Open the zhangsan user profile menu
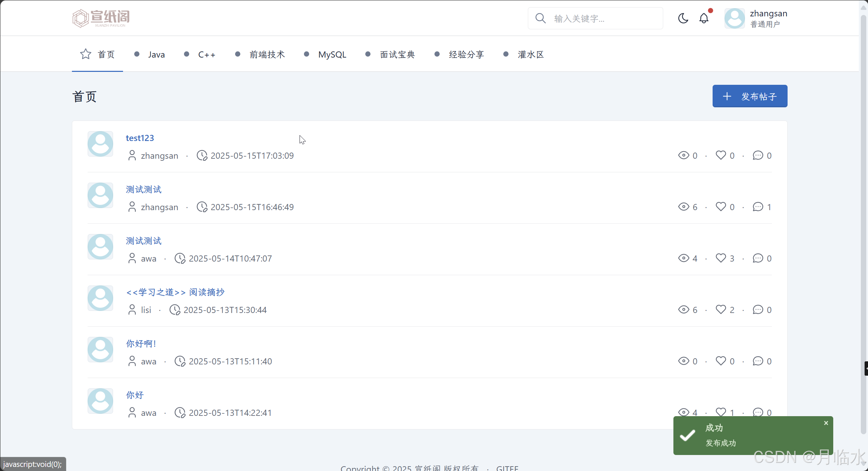The image size is (868, 471). 756,18
